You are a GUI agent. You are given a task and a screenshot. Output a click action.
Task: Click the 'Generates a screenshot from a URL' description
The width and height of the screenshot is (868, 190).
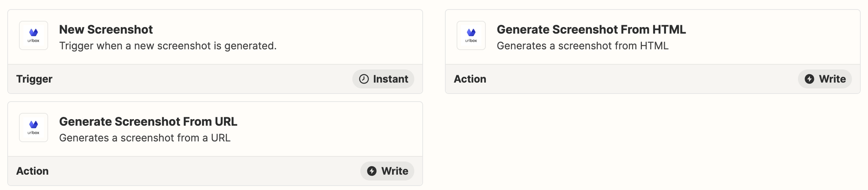pos(145,138)
